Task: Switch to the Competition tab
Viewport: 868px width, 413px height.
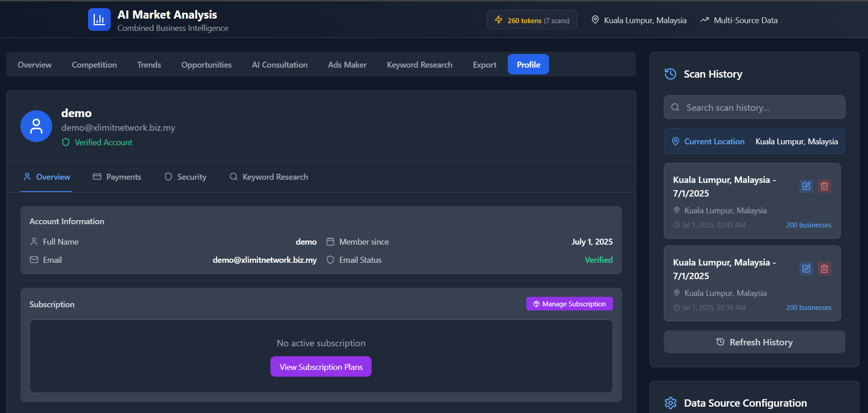Action: pyautogui.click(x=94, y=65)
